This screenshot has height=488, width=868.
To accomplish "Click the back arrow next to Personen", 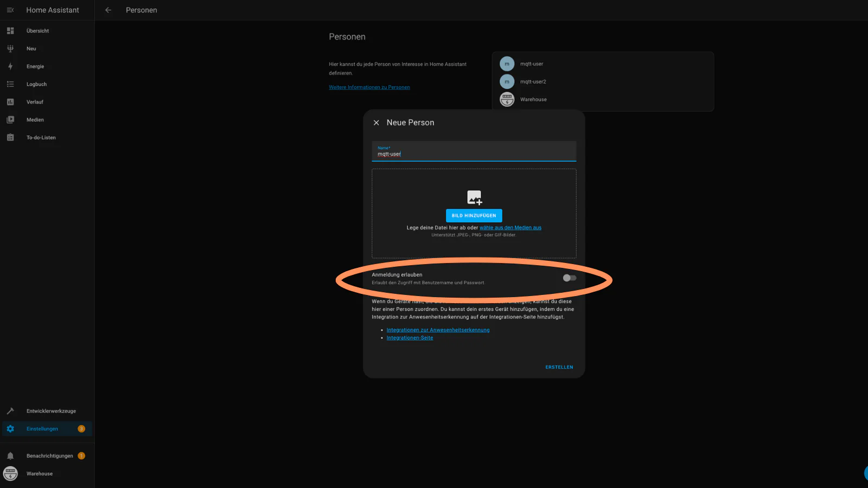I will (x=108, y=10).
